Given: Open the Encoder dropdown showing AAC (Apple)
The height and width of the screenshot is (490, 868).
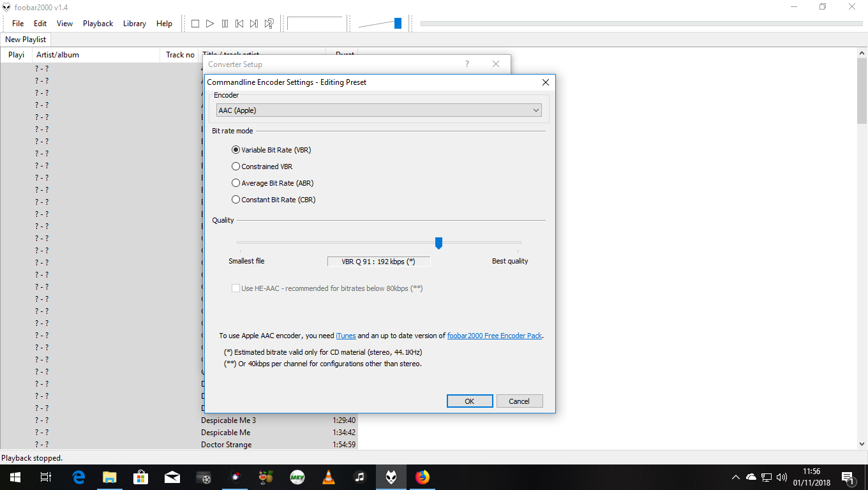Looking at the screenshot, I should pyautogui.click(x=379, y=110).
